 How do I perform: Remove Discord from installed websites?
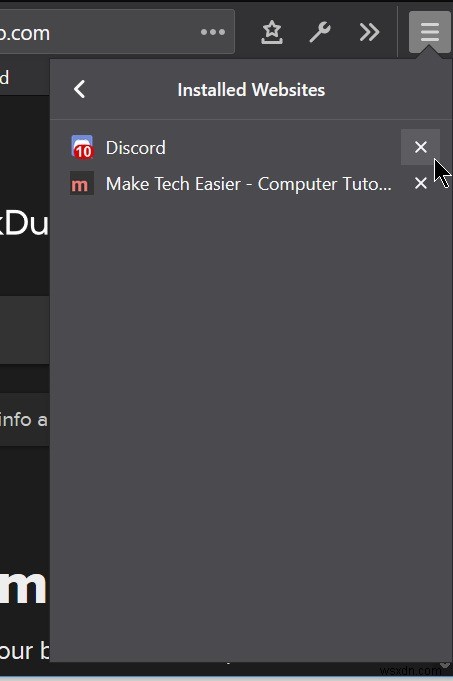(420, 147)
